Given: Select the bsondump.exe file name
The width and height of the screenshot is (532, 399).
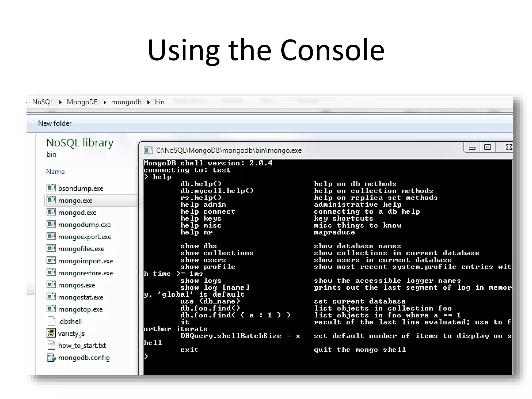Looking at the screenshot, I should pyautogui.click(x=81, y=188).
